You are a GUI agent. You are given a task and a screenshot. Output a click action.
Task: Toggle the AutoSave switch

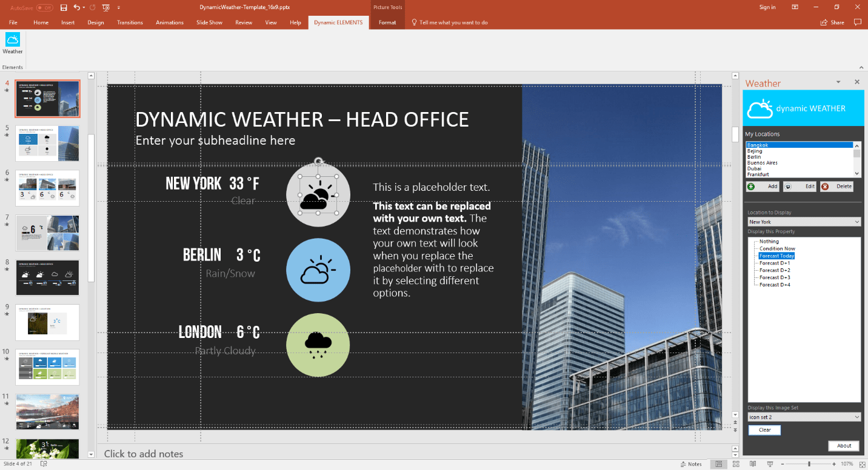(44, 7)
